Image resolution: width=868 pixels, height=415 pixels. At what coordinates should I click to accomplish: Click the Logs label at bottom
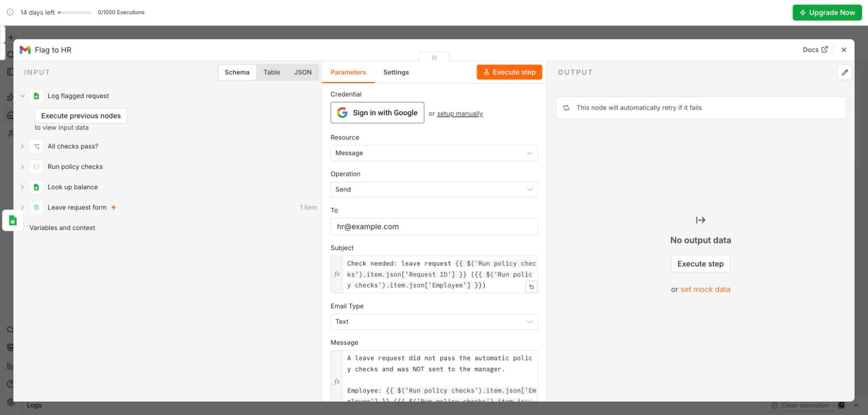pos(34,406)
